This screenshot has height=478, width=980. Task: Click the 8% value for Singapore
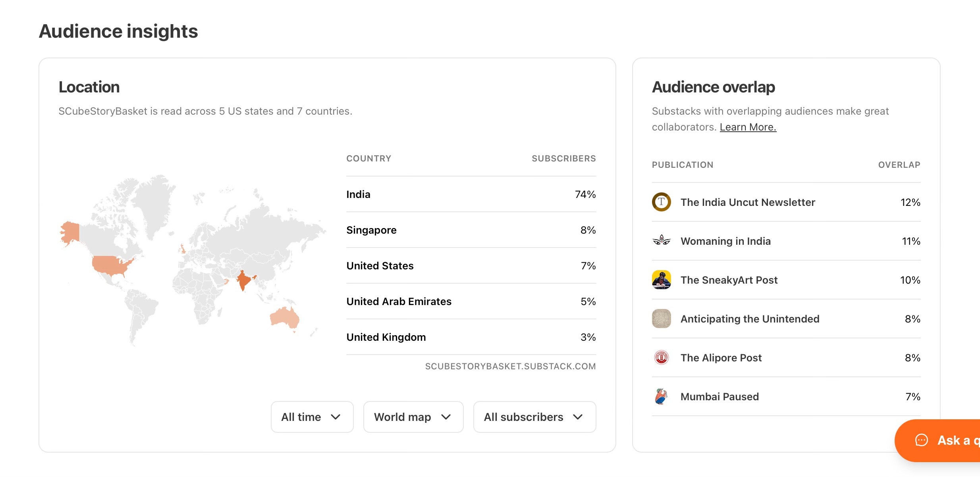tap(588, 230)
